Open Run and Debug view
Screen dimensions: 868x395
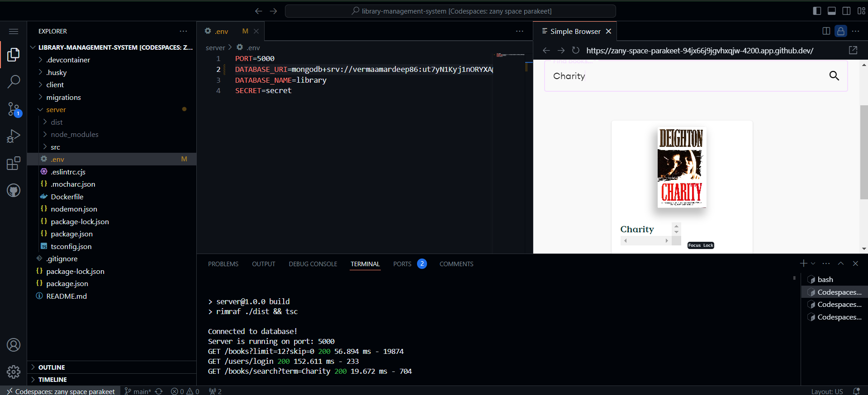14,136
